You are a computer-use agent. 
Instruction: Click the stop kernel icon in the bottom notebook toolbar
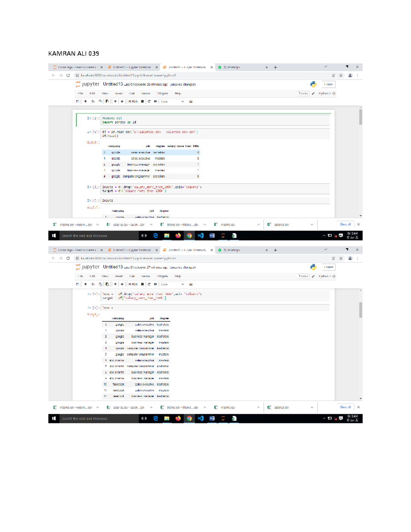click(x=142, y=284)
